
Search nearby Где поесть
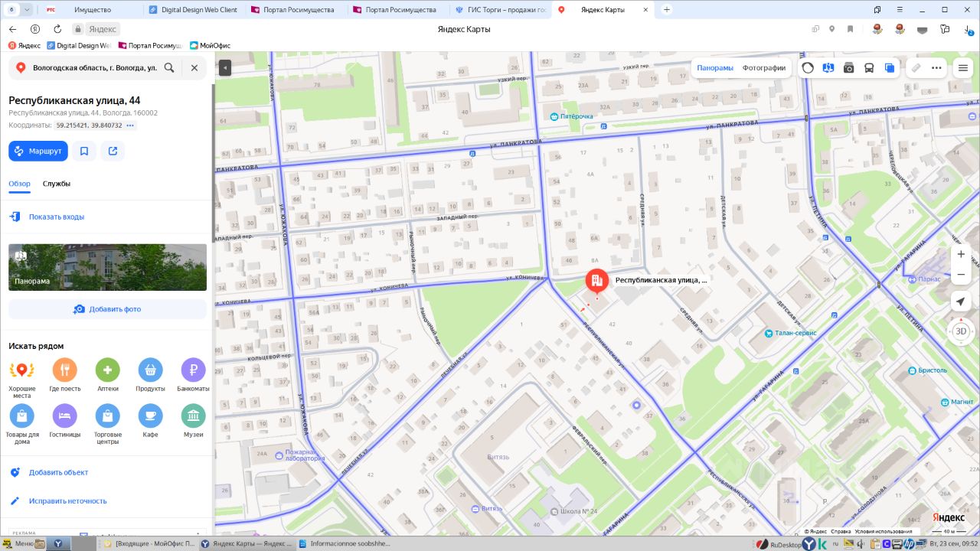click(65, 375)
